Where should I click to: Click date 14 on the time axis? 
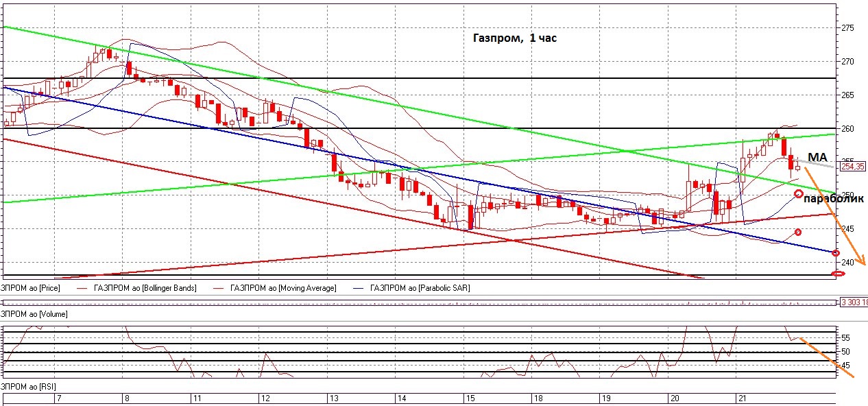pos(402,398)
